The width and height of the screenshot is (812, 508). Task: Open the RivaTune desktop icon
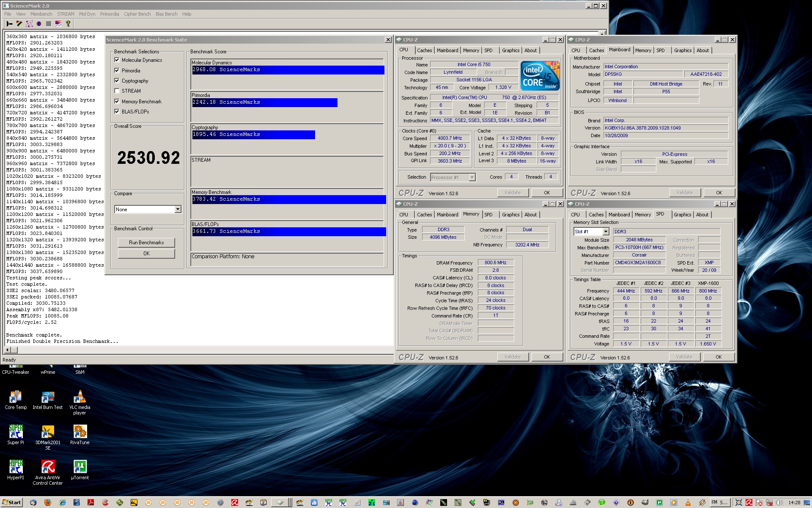[x=80, y=432]
